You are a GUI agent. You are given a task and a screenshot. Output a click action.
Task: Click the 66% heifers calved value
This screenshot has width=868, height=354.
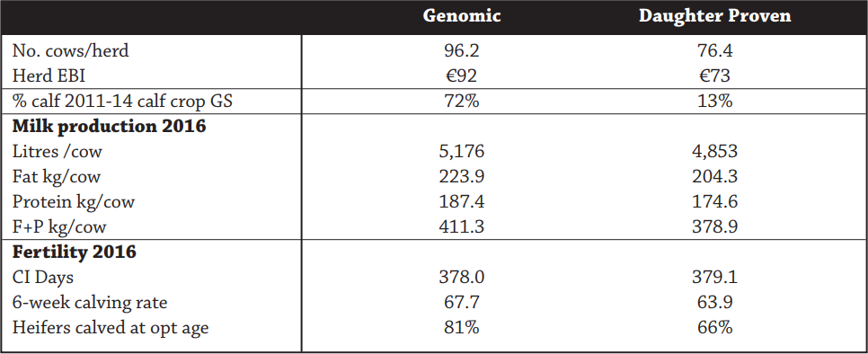point(714,327)
